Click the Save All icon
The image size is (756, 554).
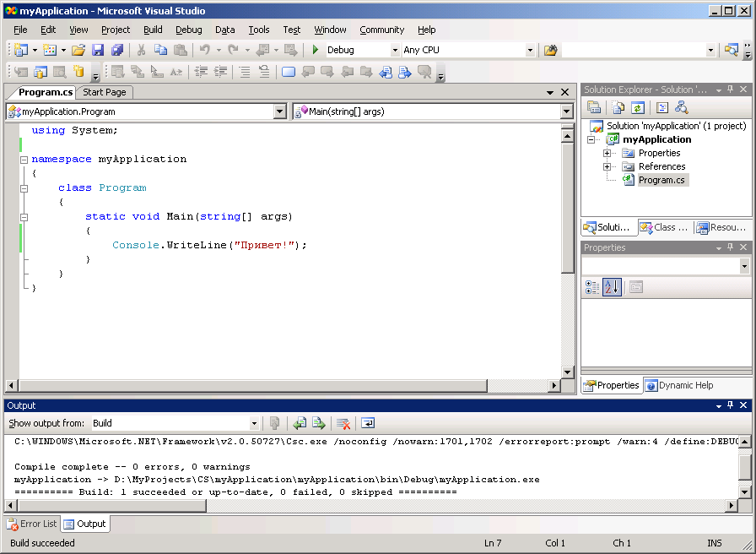[x=117, y=50]
